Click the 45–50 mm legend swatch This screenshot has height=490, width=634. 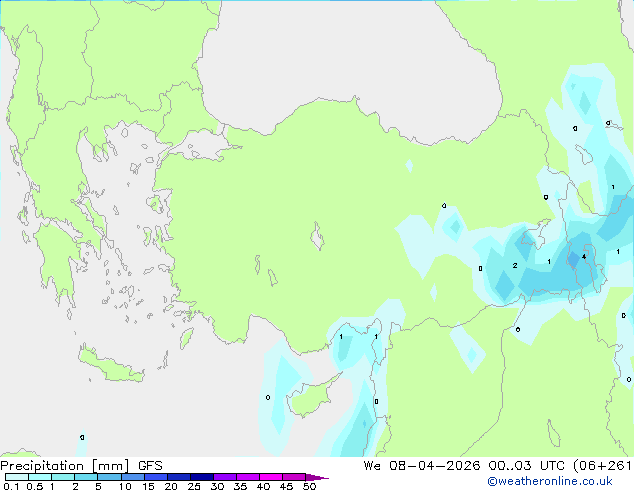pyautogui.click(x=294, y=477)
